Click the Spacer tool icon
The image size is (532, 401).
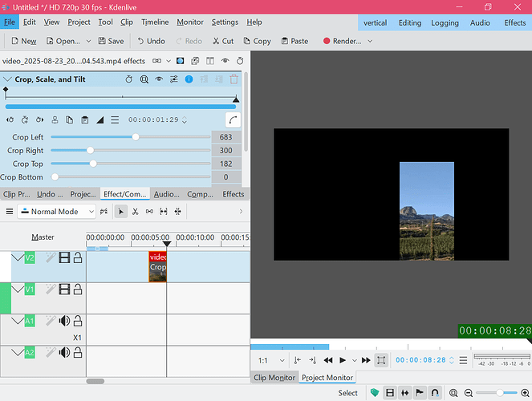(149, 212)
